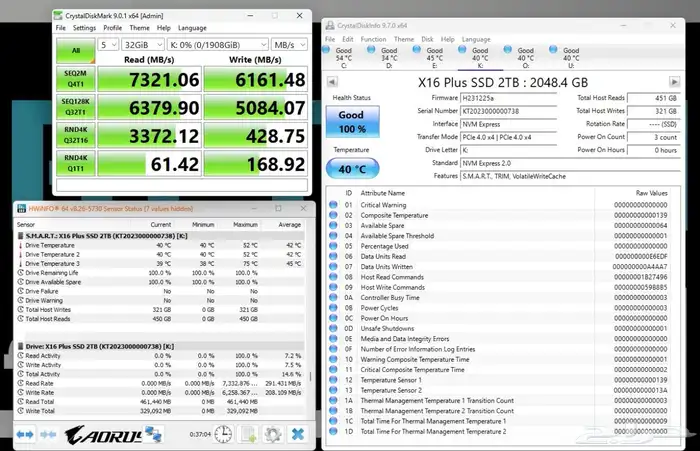This screenshot has width=700, height=451.
Task: Click HWiNFO save log file icon
Action: [x=248, y=434]
